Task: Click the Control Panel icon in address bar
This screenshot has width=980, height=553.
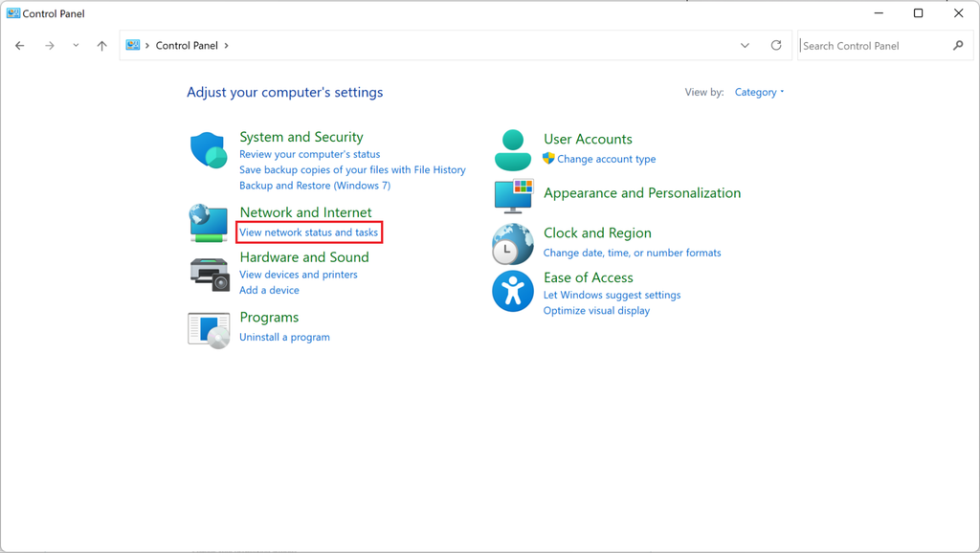Action: click(134, 45)
